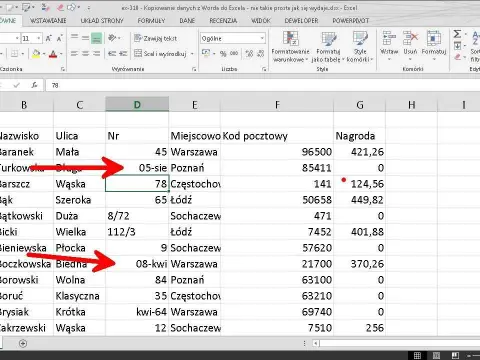Increase decimal places

249,53
